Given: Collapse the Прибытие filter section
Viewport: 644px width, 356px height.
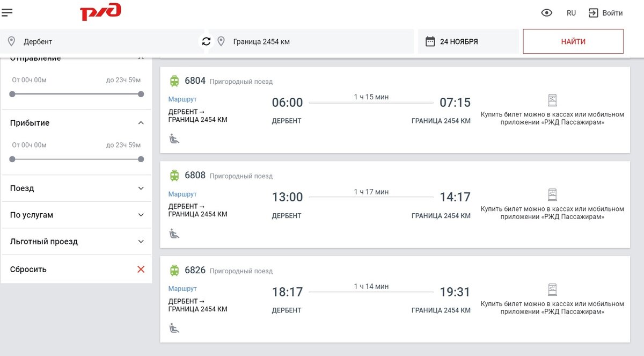Looking at the screenshot, I should tap(141, 123).
